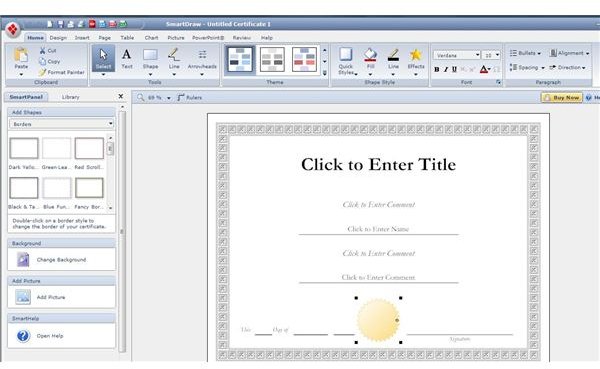Select the Text tool in ribbon
This screenshot has width=600, height=369.
click(x=127, y=58)
